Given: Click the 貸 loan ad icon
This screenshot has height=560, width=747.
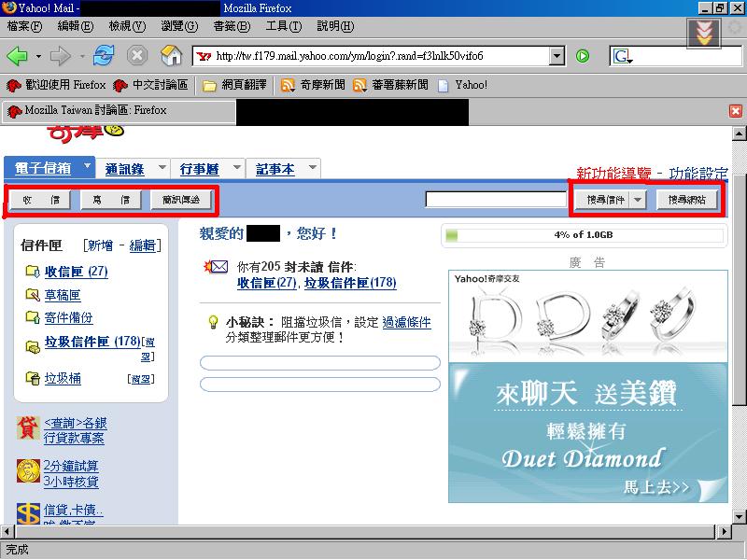Looking at the screenshot, I should coord(28,427).
